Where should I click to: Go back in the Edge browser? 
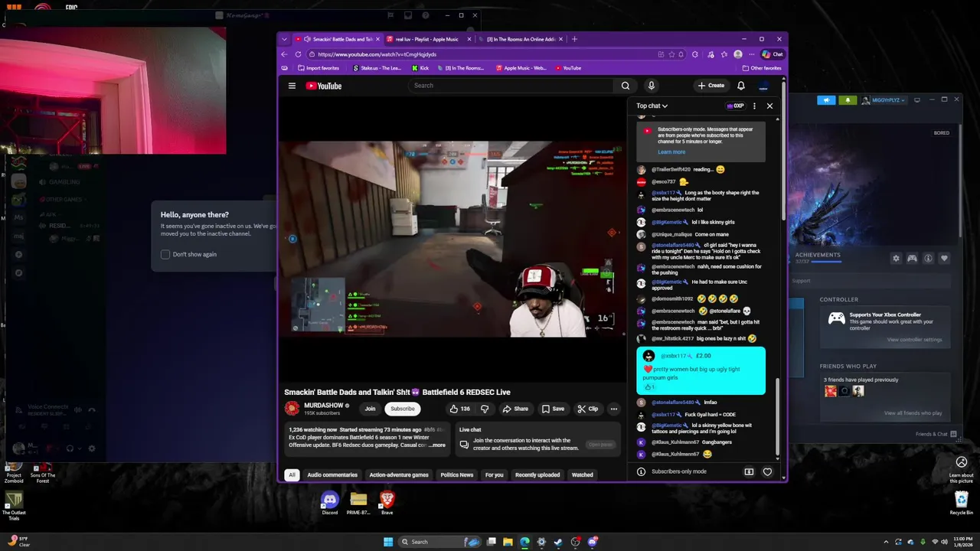click(284, 54)
